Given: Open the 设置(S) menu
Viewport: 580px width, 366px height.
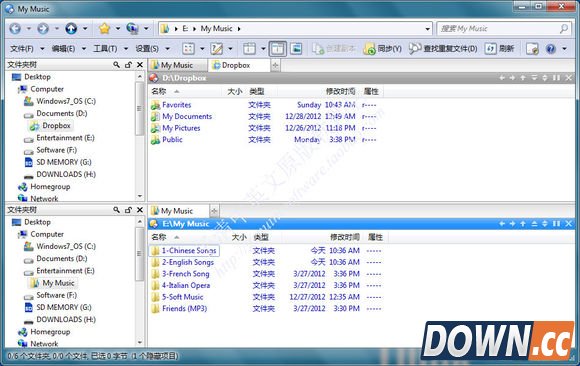Looking at the screenshot, I should click(x=147, y=48).
